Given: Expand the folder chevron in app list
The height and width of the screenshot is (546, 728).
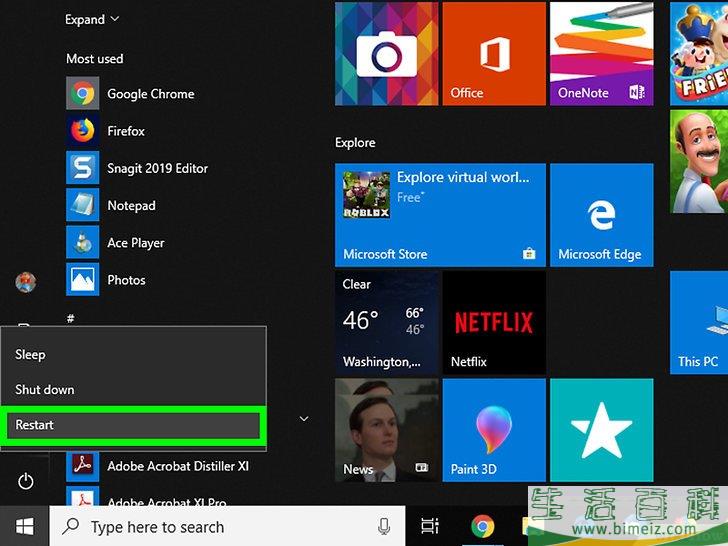Looking at the screenshot, I should click(x=304, y=419).
